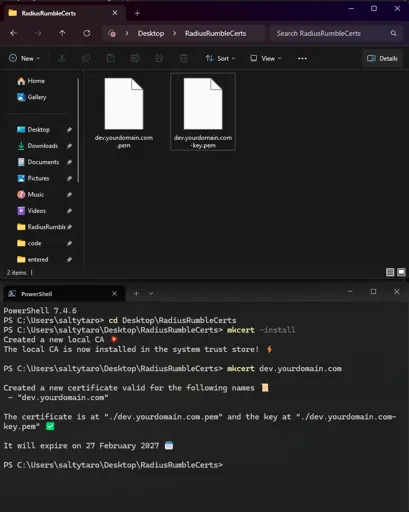Switch to large thumbnails view in status bar

(401, 272)
